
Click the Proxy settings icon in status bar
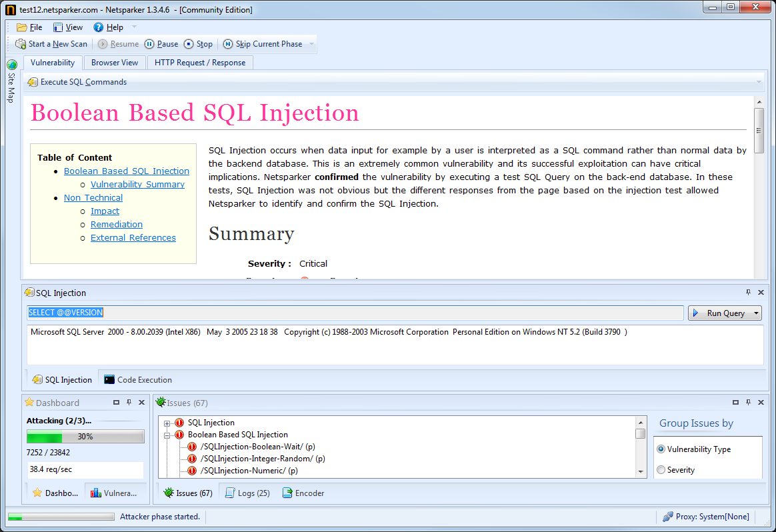point(667,517)
